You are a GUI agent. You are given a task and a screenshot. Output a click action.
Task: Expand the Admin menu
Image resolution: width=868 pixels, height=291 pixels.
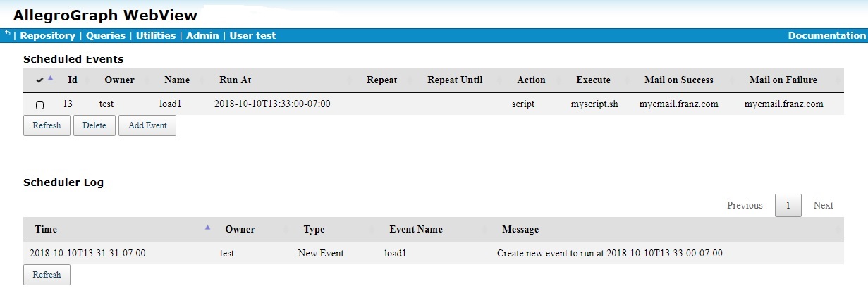202,35
